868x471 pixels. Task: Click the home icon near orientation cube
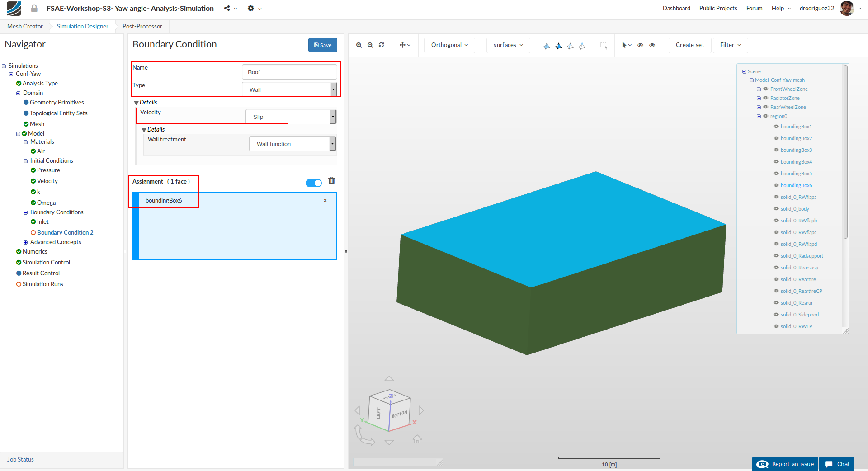(x=417, y=439)
